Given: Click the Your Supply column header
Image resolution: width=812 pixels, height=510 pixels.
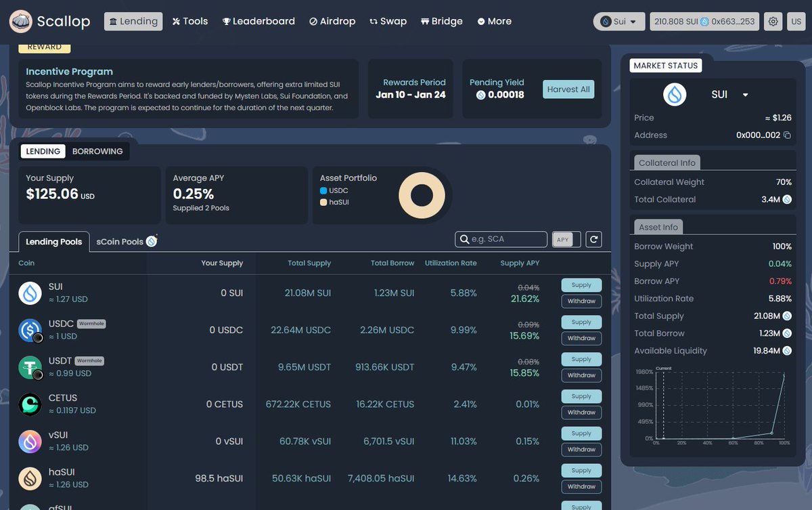Looking at the screenshot, I should (222, 263).
